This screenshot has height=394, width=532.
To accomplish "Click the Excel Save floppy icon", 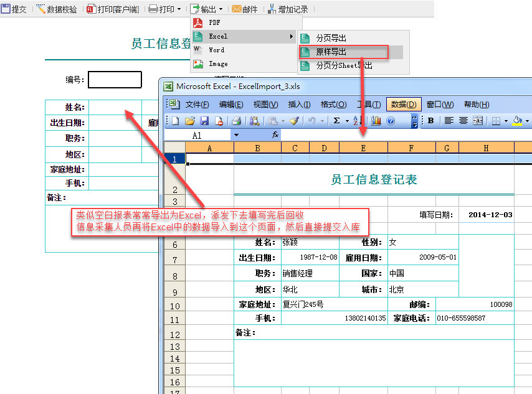I will pyautogui.click(x=204, y=121).
